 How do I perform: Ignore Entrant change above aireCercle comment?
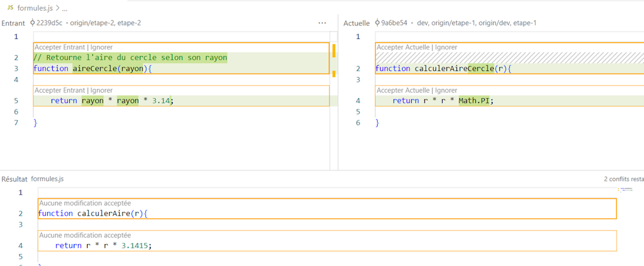102,47
